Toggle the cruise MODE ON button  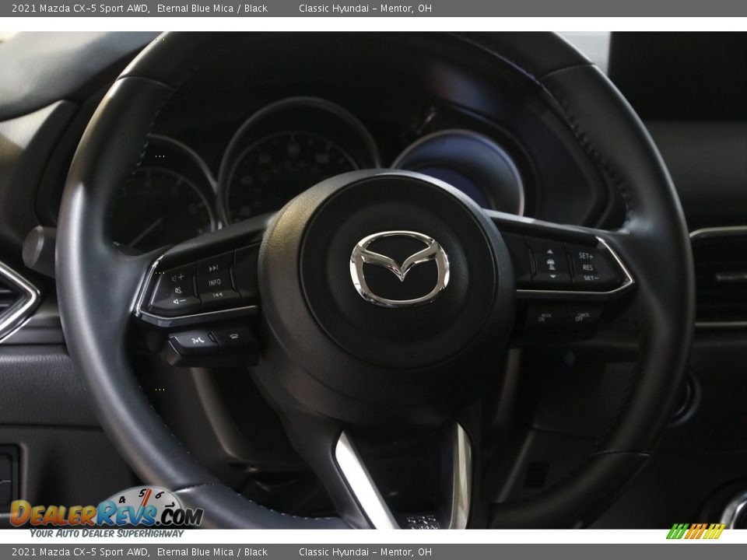point(544,317)
